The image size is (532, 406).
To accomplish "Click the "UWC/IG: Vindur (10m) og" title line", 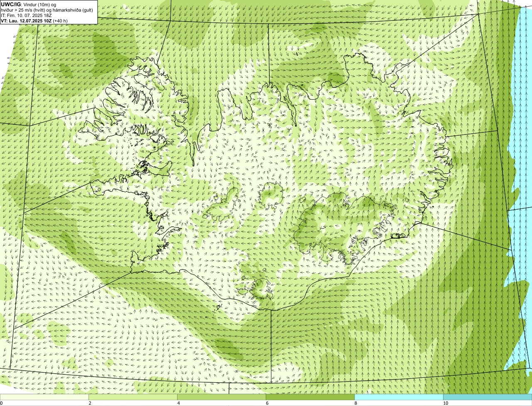I will coord(28,4).
